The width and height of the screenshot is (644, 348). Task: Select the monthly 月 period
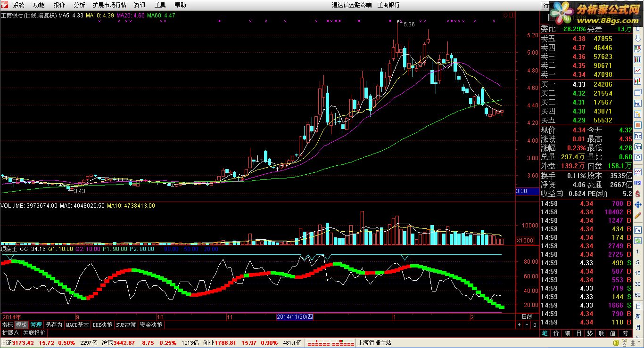(x=637, y=328)
